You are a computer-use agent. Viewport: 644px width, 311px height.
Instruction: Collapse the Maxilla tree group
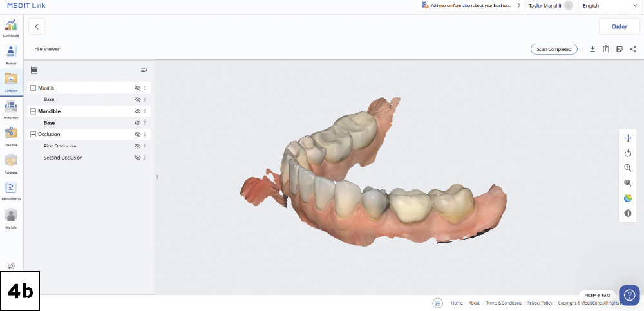(33, 88)
